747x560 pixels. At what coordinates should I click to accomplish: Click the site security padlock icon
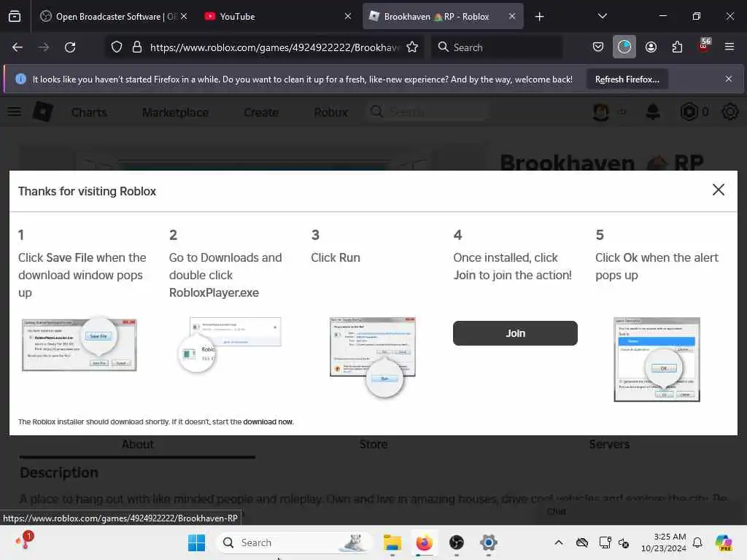tap(137, 47)
